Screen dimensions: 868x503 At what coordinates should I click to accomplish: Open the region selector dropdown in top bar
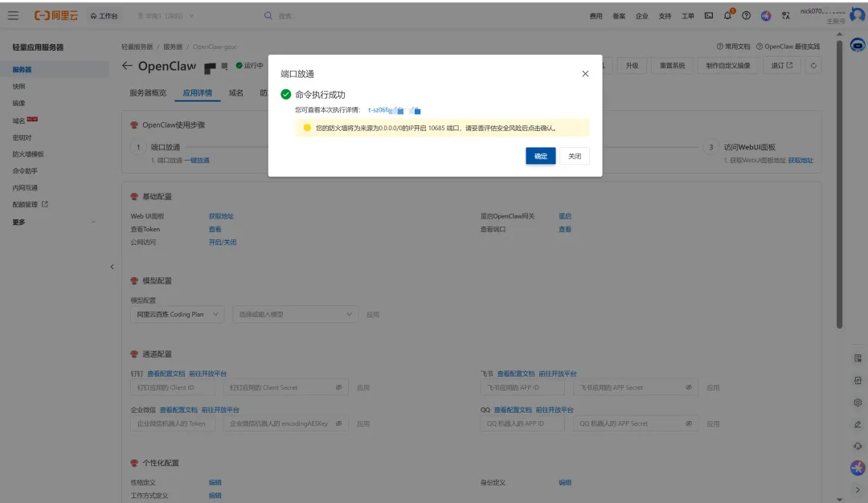[166, 16]
